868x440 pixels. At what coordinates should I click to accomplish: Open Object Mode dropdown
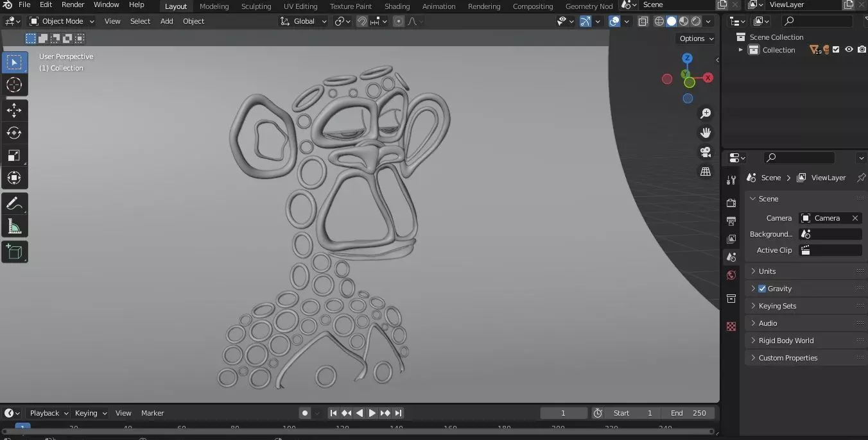click(62, 21)
